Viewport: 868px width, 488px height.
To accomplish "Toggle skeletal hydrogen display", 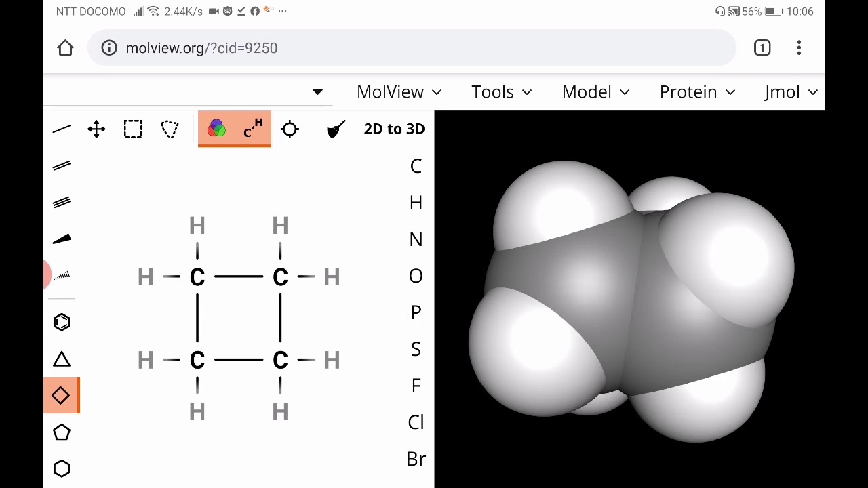I will [x=253, y=129].
